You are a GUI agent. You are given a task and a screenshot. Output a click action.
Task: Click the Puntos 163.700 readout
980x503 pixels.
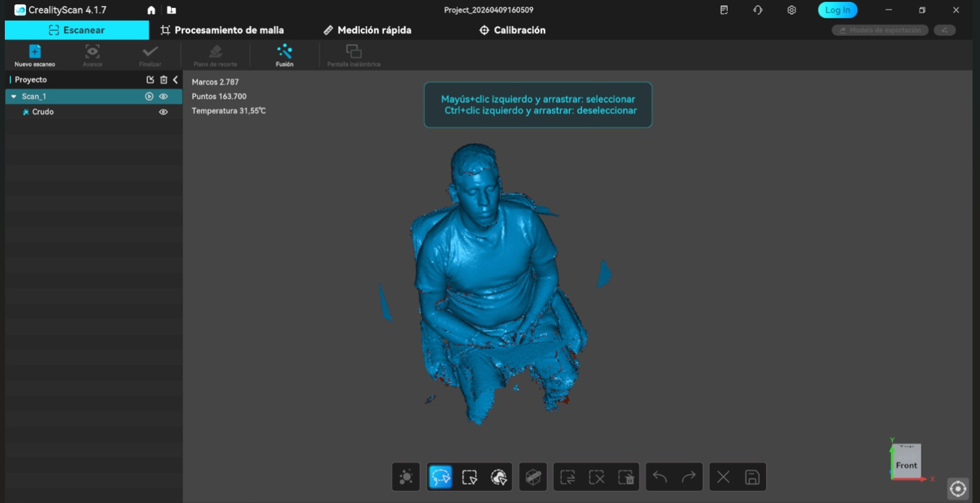(x=219, y=96)
